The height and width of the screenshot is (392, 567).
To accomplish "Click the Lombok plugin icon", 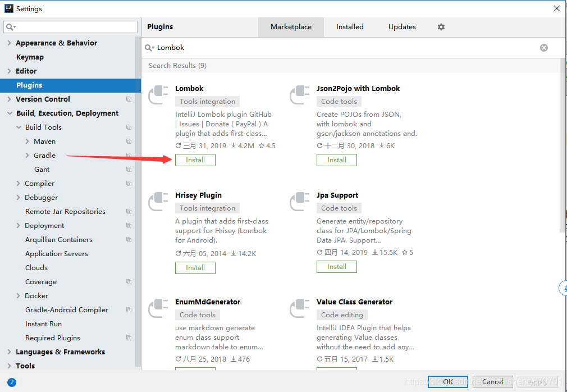I will click(x=158, y=95).
